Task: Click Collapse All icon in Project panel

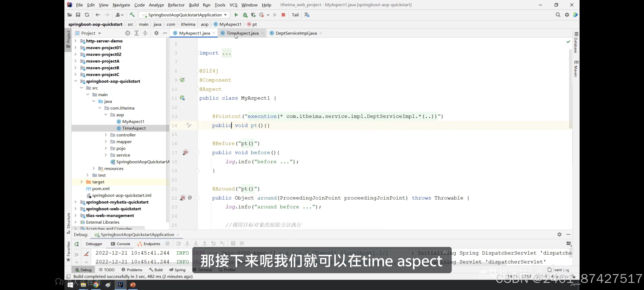Action: [x=145, y=33]
